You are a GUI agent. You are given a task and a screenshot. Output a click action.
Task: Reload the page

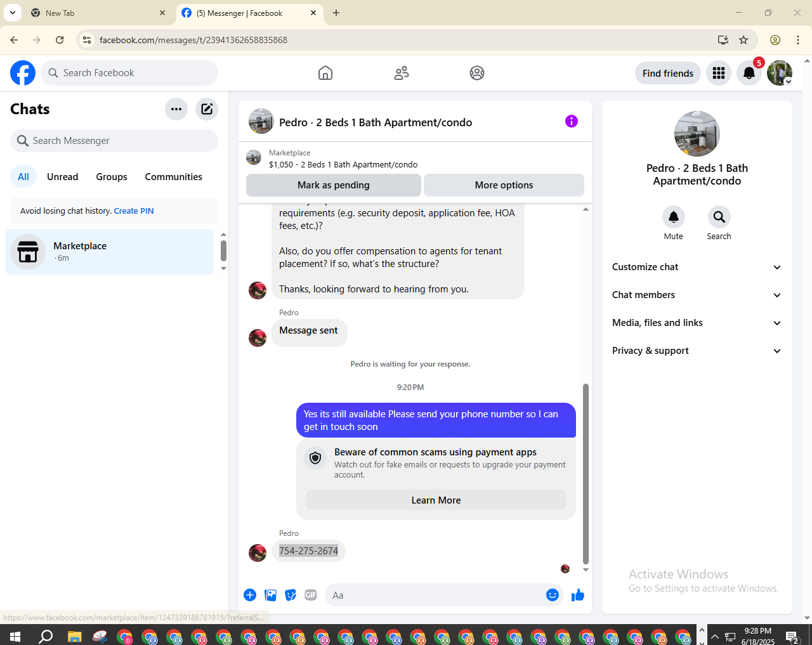[60, 40]
